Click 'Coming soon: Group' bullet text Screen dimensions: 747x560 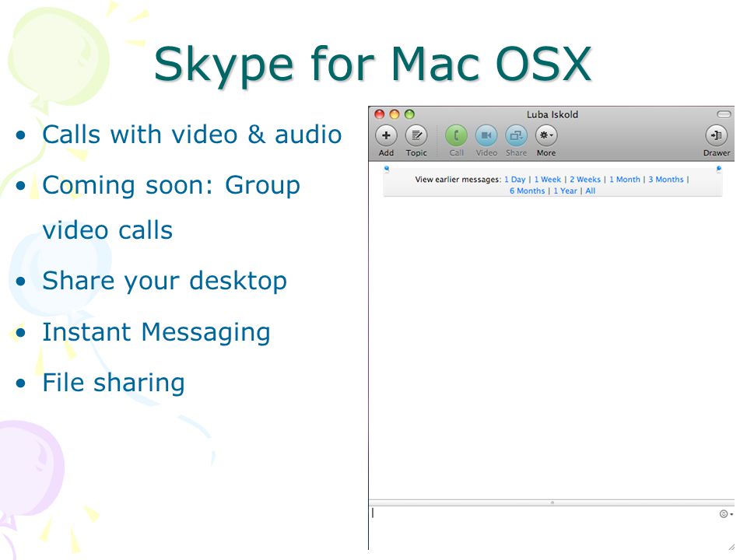(x=171, y=185)
